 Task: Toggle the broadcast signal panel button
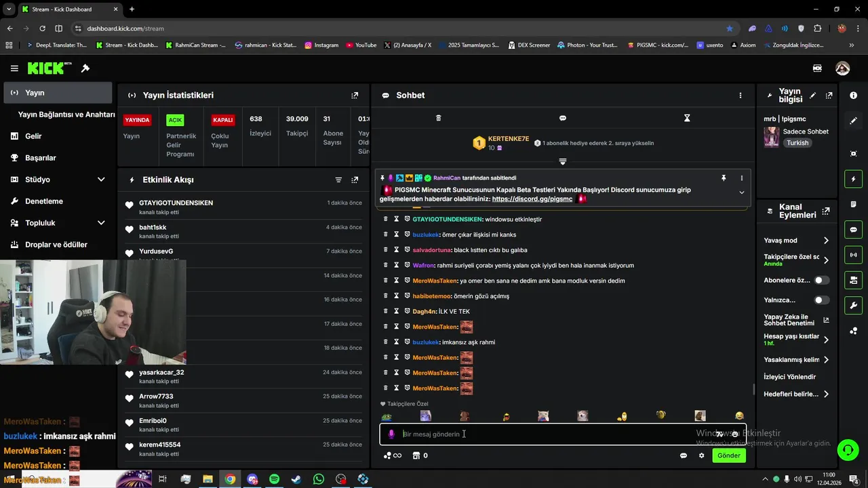point(853,255)
